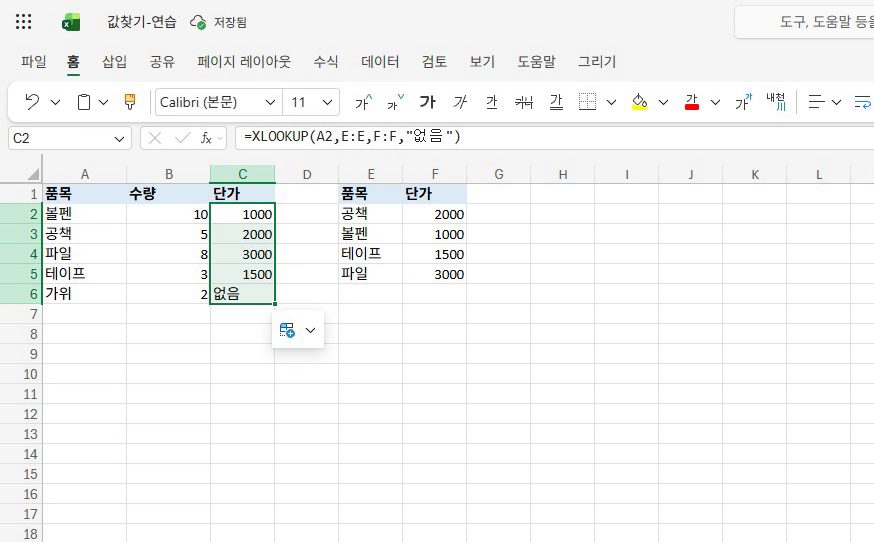This screenshot has width=874, height=542.
Task: Click the file name 값찾기-연습
Action: 142,22
